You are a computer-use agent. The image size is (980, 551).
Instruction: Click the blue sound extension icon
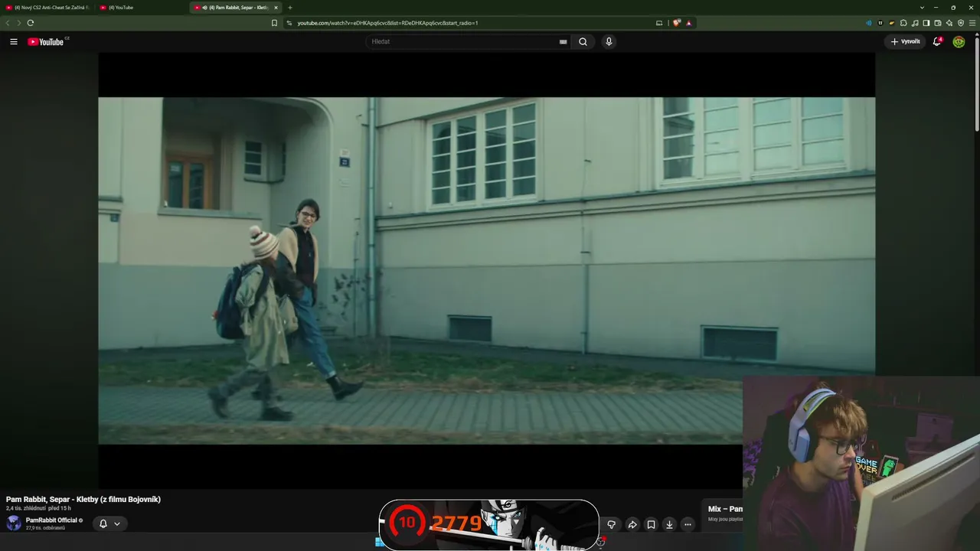coord(869,23)
